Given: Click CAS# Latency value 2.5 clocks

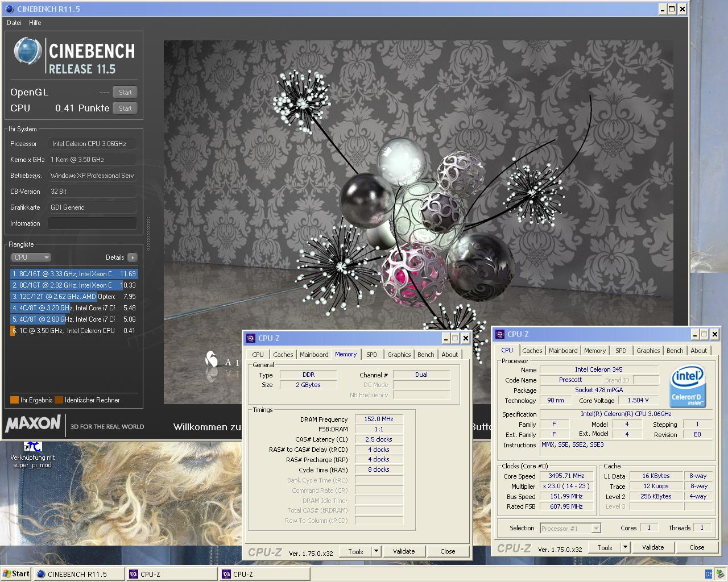Looking at the screenshot, I should point(379,439).
